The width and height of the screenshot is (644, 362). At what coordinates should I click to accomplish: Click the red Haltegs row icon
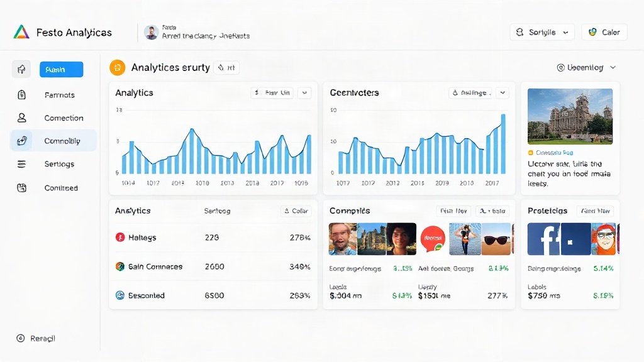tap(120, 237)
